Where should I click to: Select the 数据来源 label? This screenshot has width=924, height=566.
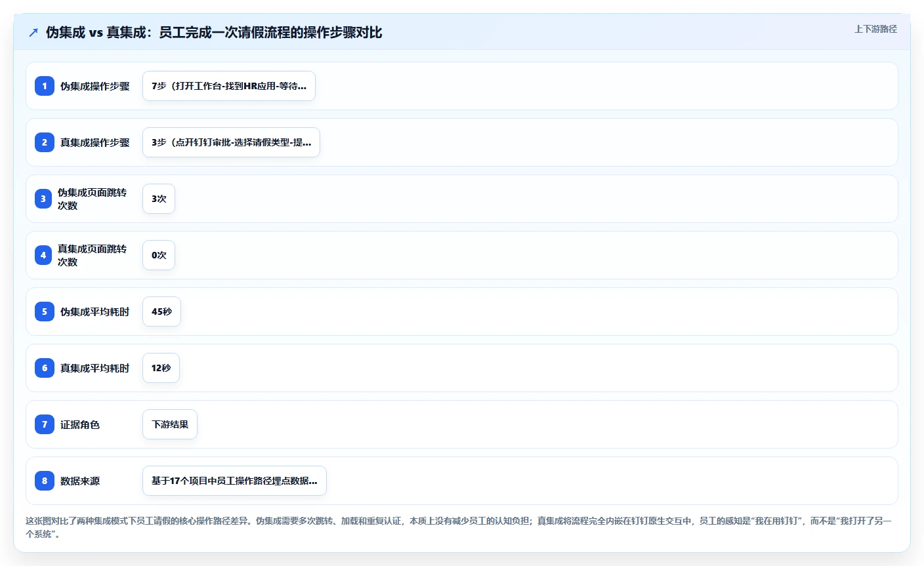point(80,481)
